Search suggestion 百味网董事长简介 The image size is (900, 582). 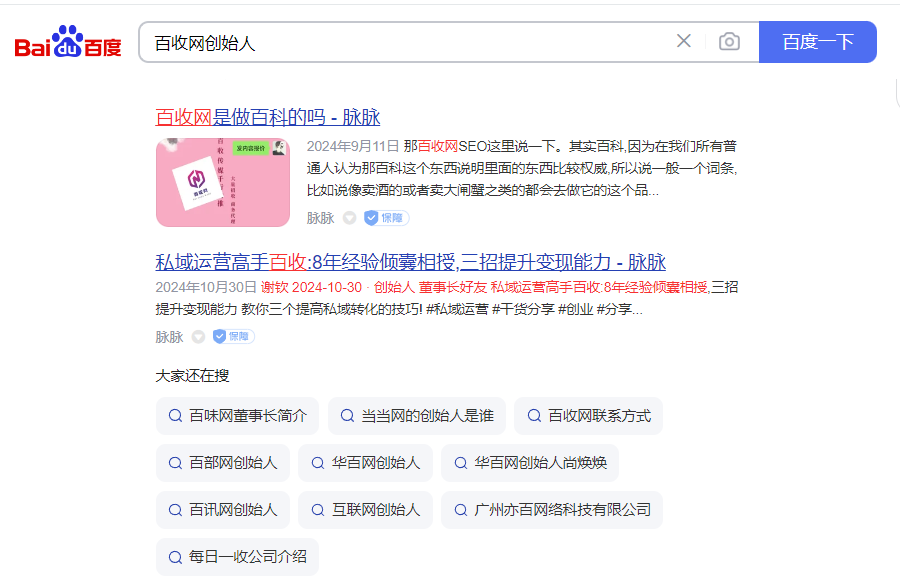click(x=237, y=416)
